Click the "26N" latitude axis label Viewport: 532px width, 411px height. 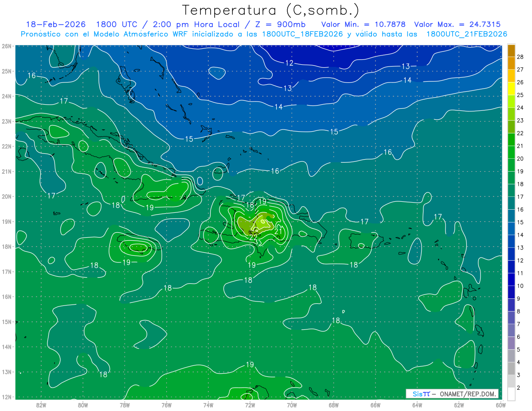[7, 46]
